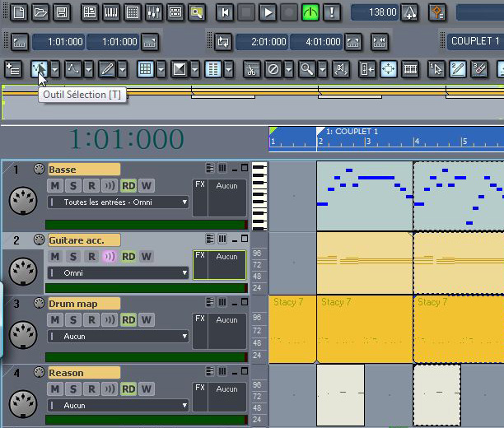Select the Guitare acc. track name
Viewport: 504px width, 428px height.
[84, 240]
